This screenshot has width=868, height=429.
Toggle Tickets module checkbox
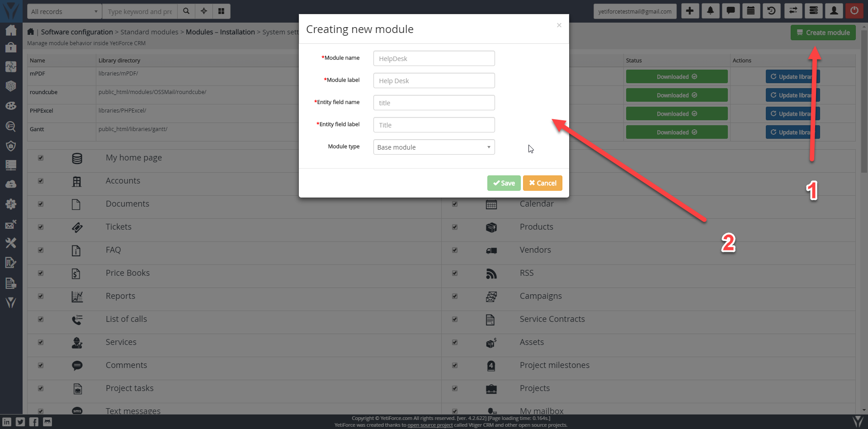(x=41, y=227)
